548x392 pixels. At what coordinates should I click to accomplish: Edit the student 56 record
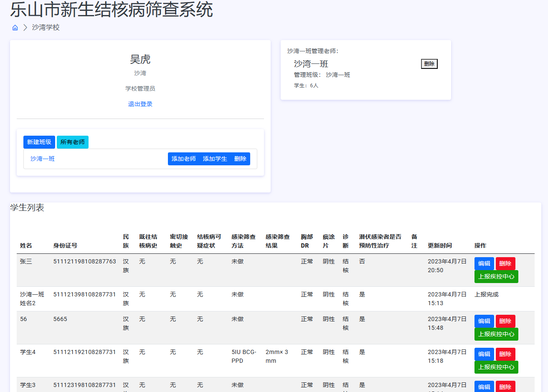[484, 321]
